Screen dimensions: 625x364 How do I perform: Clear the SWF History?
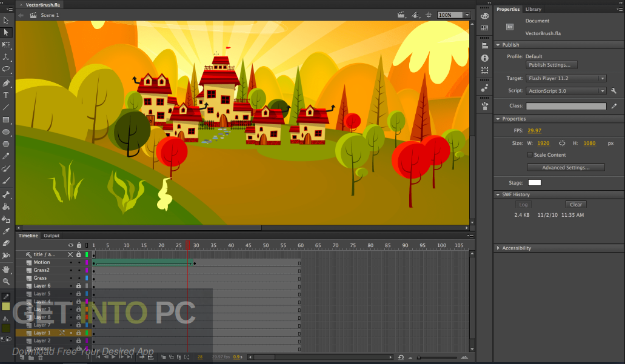click(575, 205)
